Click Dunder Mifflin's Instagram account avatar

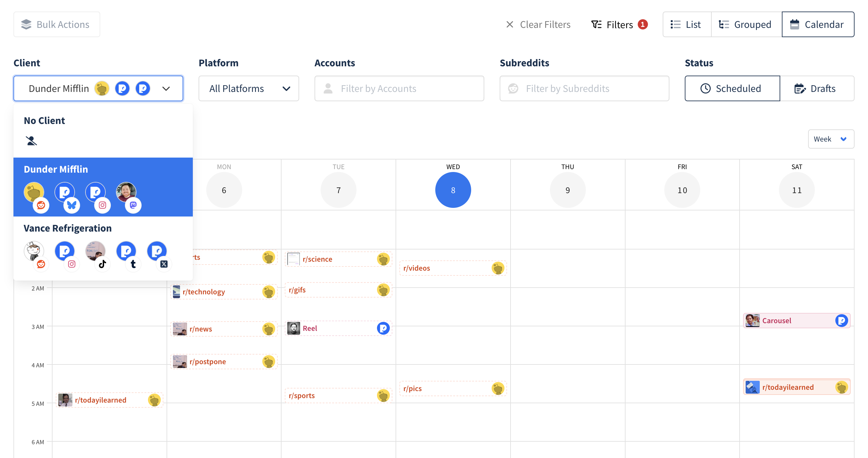point(95,193)
